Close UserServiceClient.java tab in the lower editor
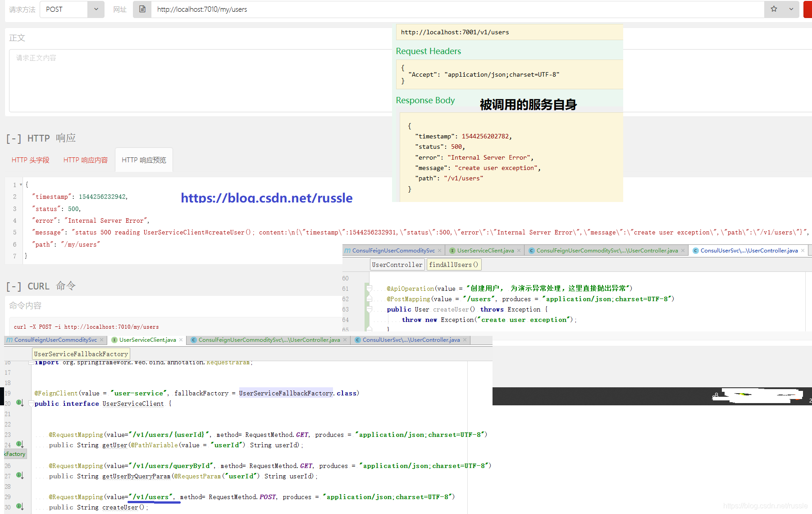 pos(181,340)
